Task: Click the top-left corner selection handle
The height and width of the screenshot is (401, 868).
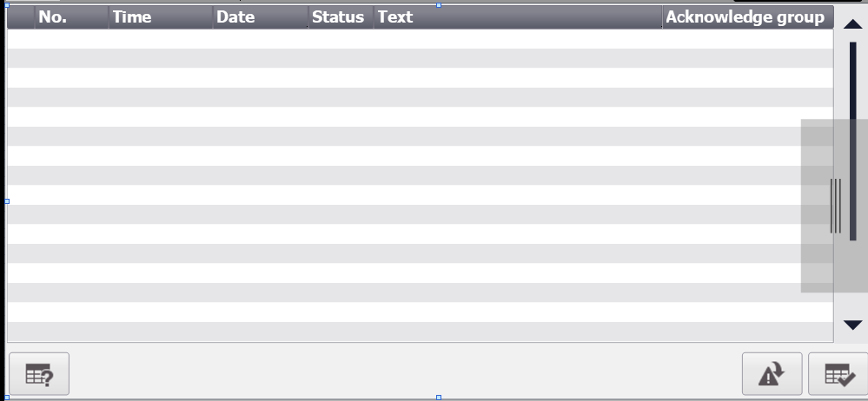Action: point(7,5)
